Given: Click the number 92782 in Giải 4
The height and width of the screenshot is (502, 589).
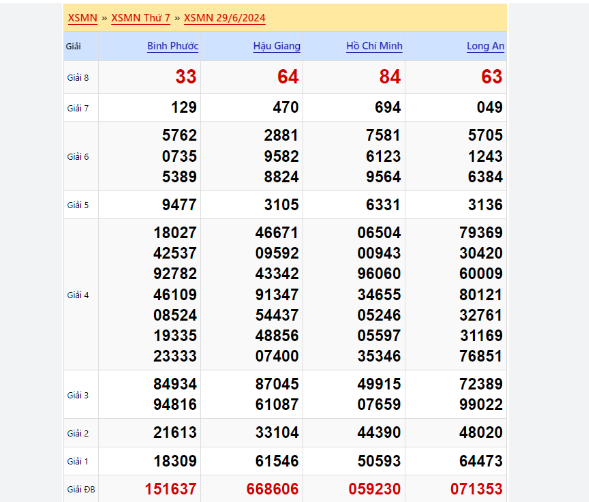Looking at the screenshot, I should [175, 274].
